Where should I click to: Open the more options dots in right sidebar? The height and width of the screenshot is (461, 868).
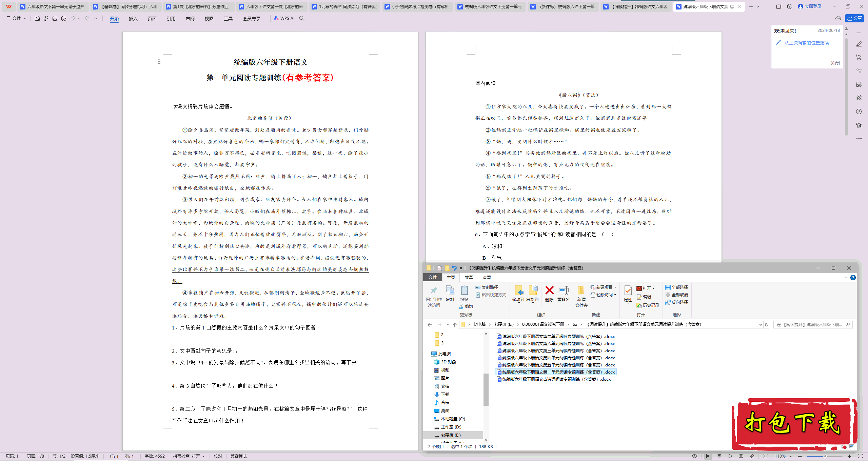(859, 139)
